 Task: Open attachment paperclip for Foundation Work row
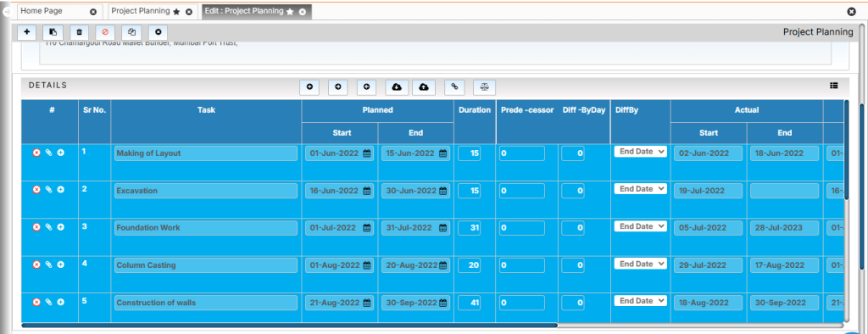(48, 227)
